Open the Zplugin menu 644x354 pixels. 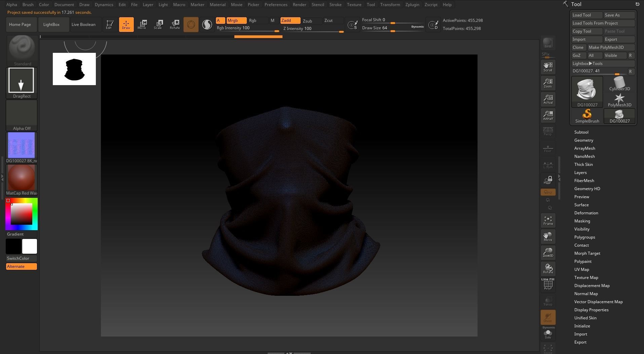click(x=412, y=5)
